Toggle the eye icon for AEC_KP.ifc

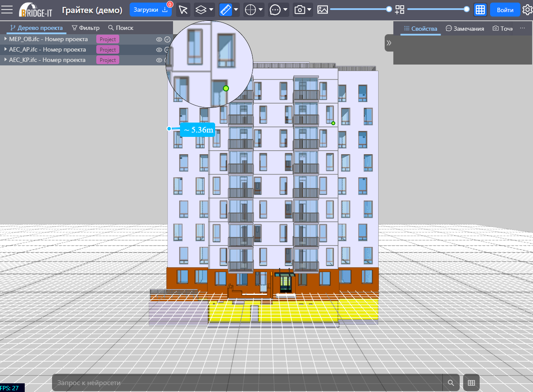click(x=159, y=60)
